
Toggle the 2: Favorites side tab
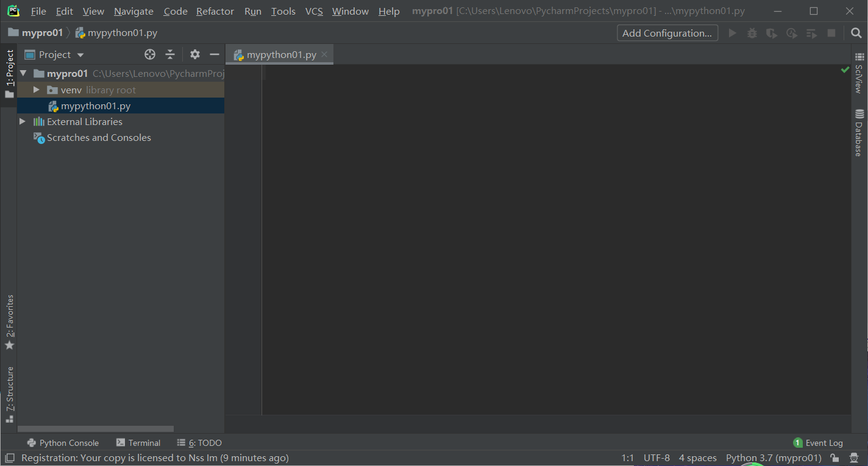[9, 322]
